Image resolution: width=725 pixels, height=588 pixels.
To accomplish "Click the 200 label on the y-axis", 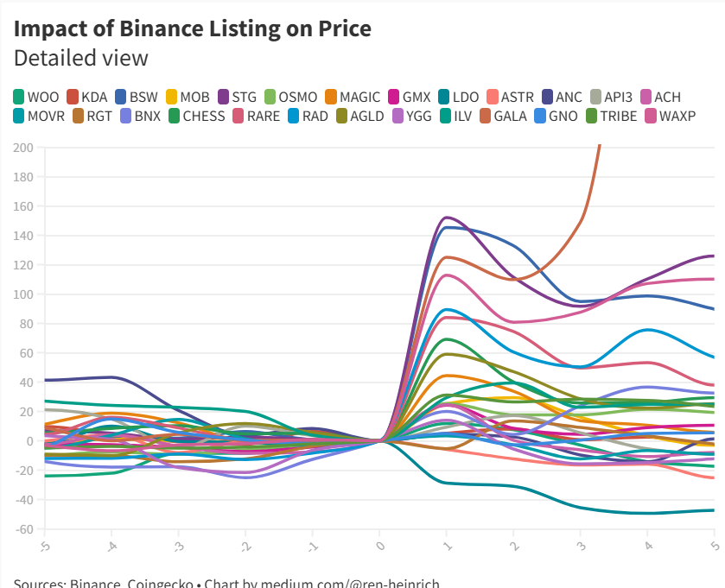I will point(24,148).
